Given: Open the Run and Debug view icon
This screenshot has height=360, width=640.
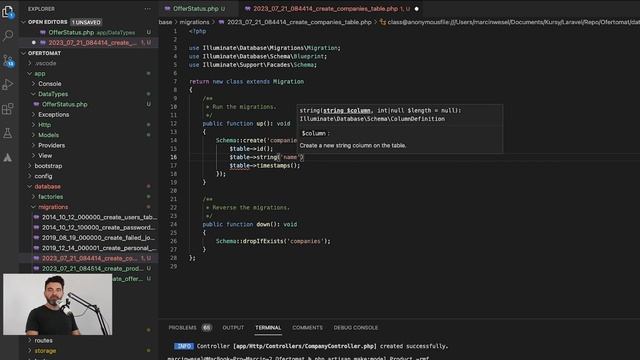Looking at the screenshot, I should tap(8, 84).
